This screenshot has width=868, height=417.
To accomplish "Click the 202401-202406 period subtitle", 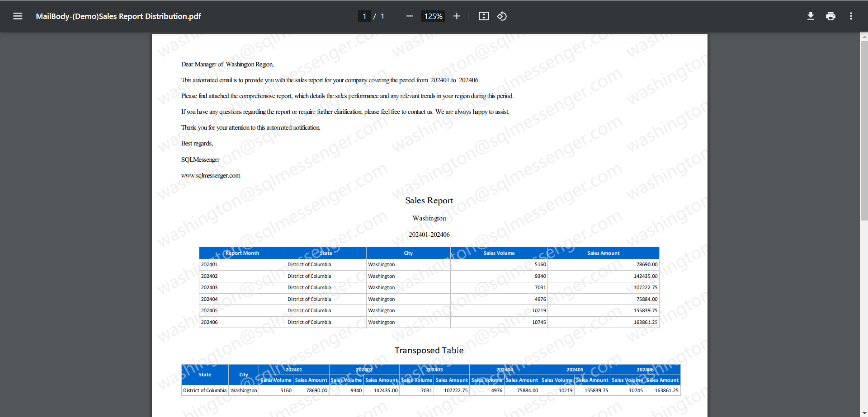I will 429,234.
